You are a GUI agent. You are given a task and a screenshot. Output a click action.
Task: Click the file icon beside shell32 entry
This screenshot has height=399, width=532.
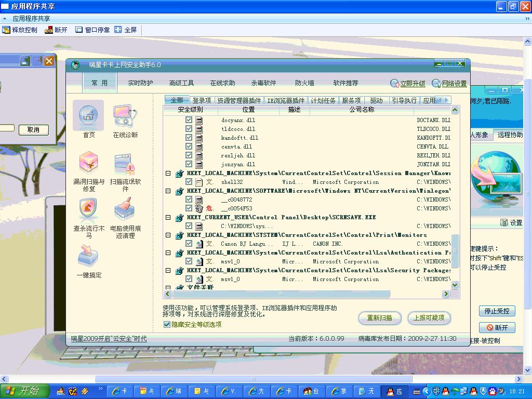pyautogui.click(x=199, y=182)
